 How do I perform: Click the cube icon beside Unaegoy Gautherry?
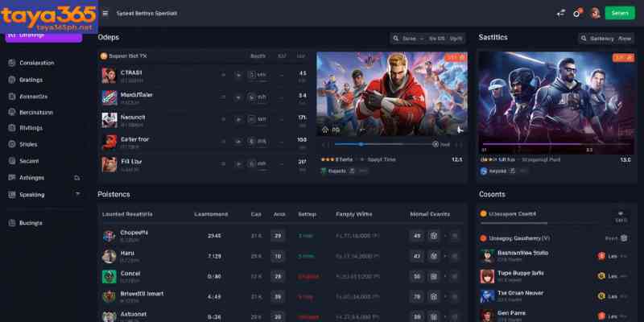(624, 238)
